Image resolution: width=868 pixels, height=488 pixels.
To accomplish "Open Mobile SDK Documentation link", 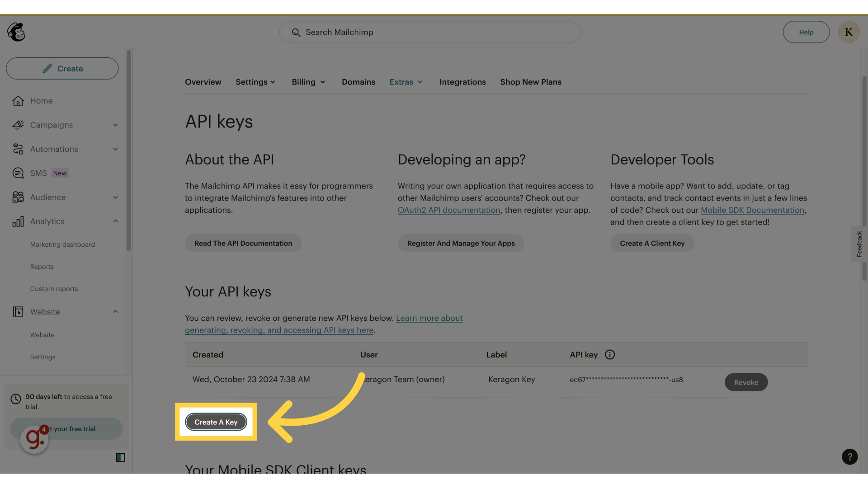I will pos(752,210).
